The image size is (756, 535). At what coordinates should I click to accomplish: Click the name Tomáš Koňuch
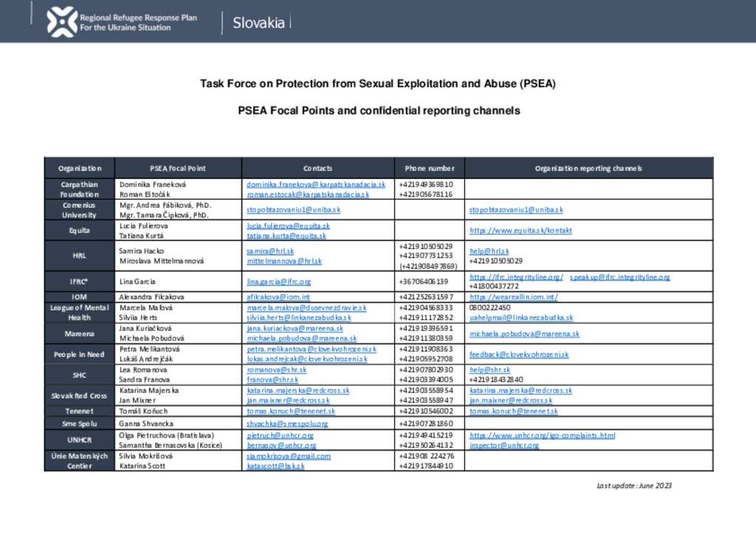click(x=143, y=412)
